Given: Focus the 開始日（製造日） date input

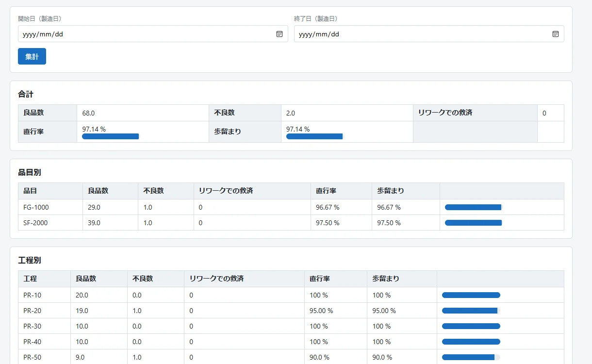Looking at the screenshot, I should point(153,34).
